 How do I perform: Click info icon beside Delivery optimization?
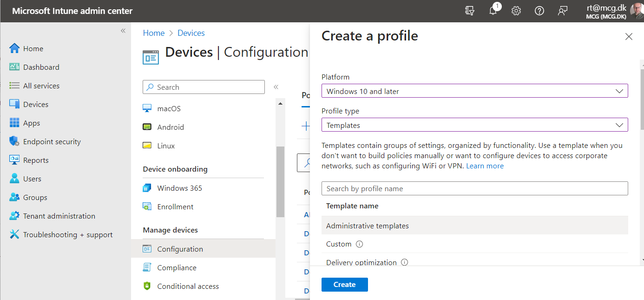point(404,262)
